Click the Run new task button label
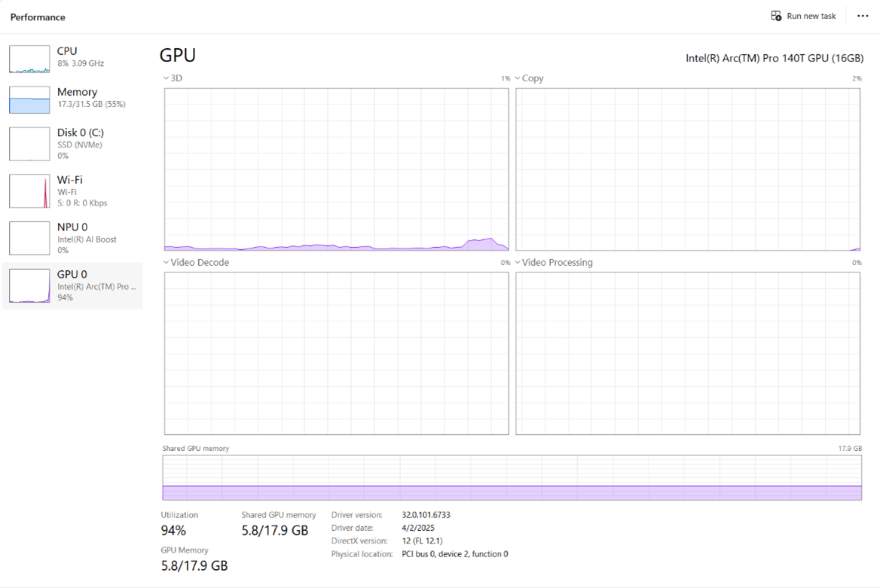 [811, 16]
